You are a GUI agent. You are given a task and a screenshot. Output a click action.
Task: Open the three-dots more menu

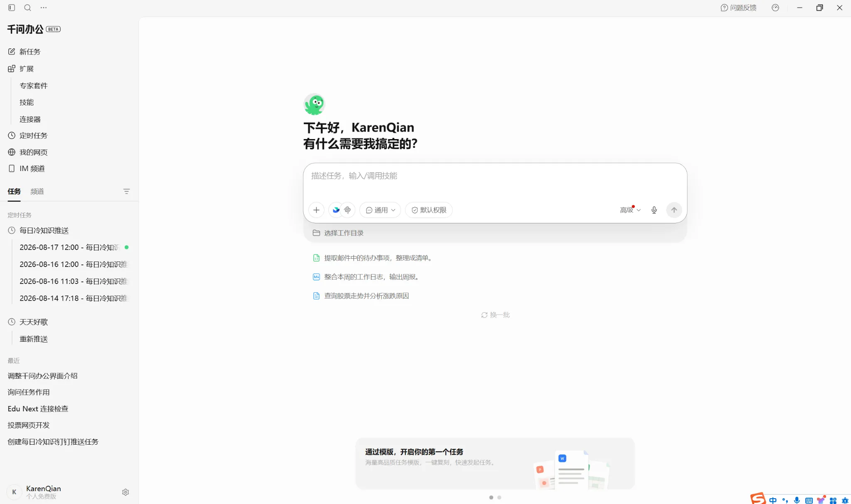(44, 7)
